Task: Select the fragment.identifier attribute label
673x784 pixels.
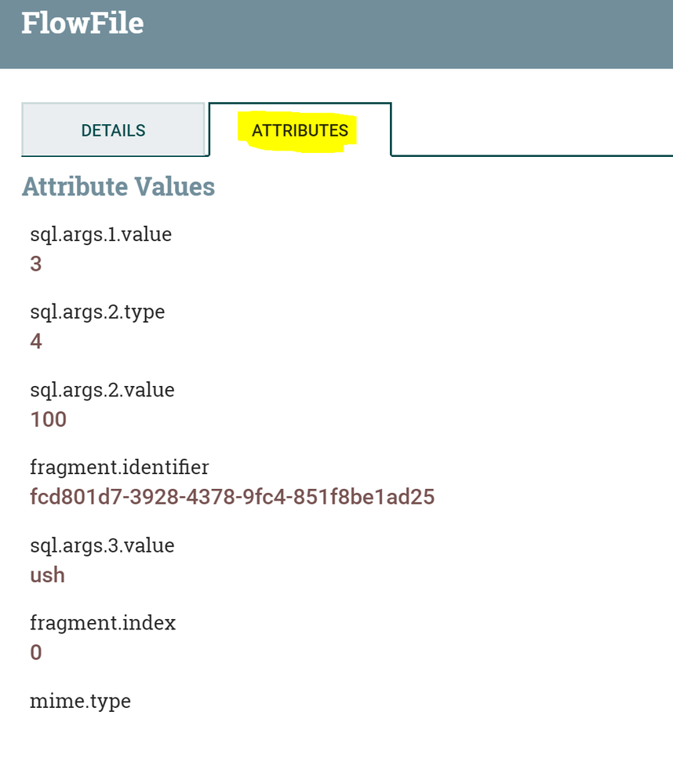Action: click(118, 468)
